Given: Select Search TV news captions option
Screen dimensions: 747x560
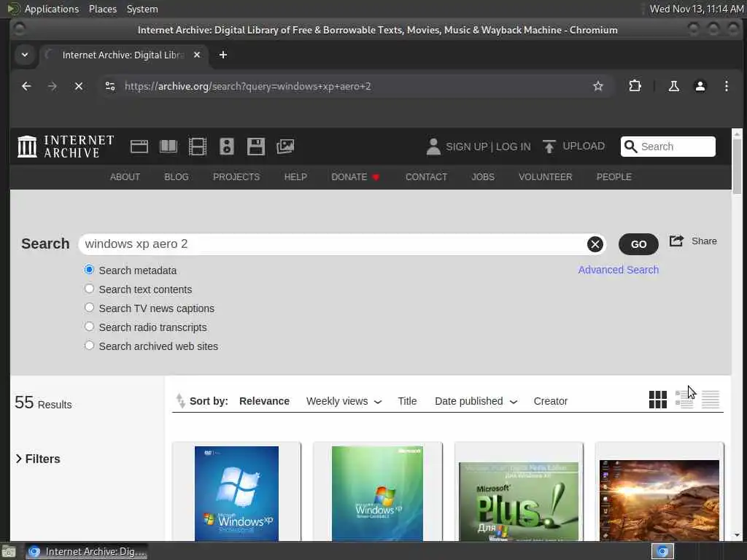Looking at the screenshot, I should 89,308.
